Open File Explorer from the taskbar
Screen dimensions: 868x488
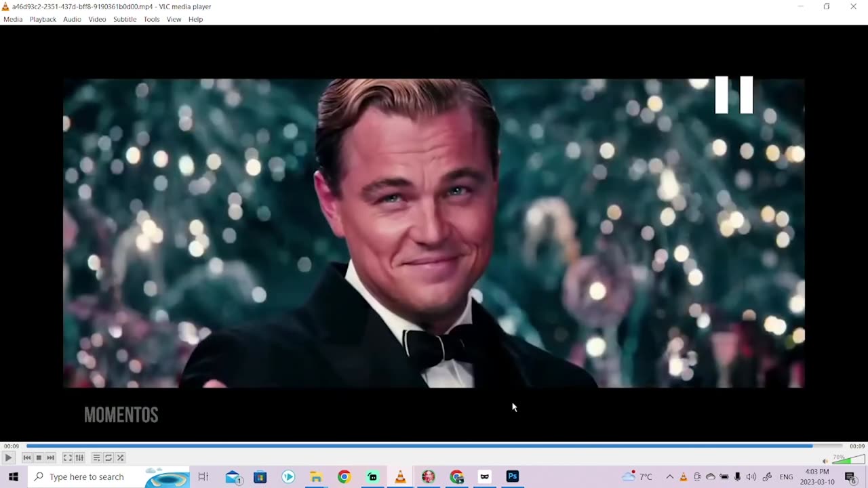pyautogui.click(x=316, y=477)
